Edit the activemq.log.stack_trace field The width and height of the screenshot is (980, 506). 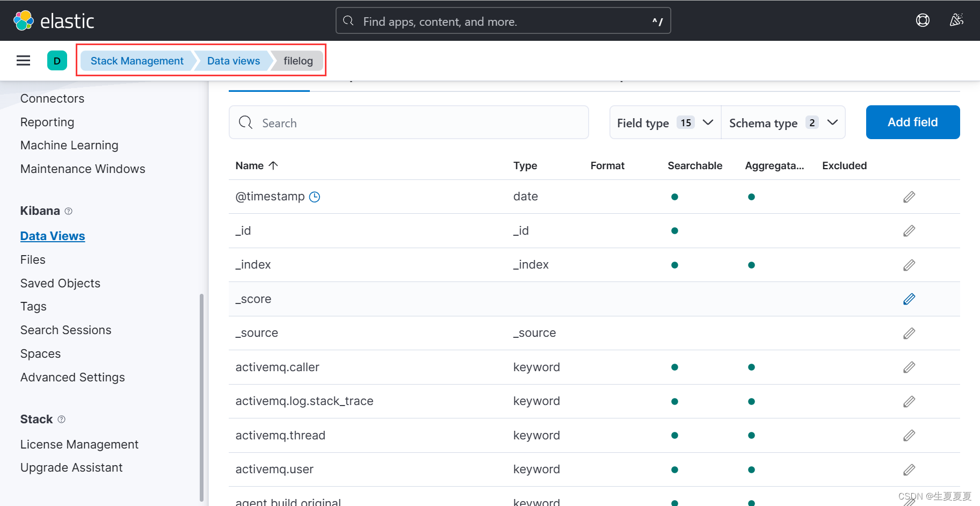(909, 401)
